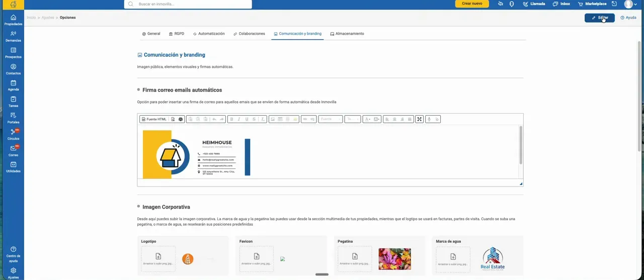Image resolution: width=644 pixels, height=280 pixels.
Task: Open the text color dropdown
Action: coord(367,119)
